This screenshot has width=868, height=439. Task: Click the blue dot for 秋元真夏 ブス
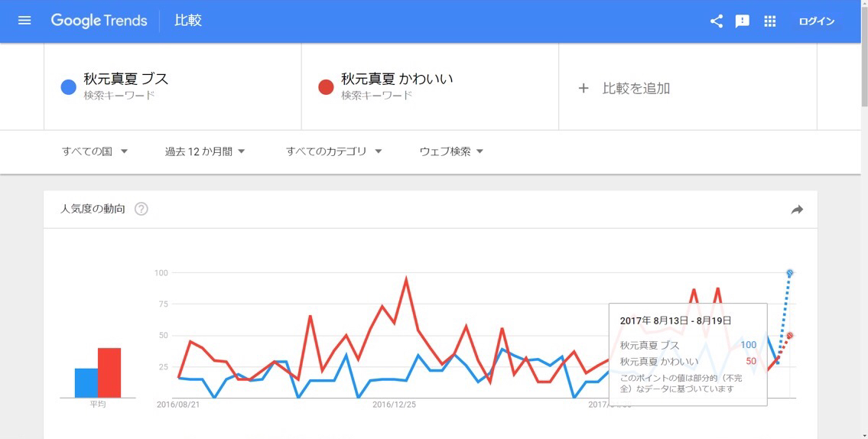pyautogui.click(x=68, y=87)
